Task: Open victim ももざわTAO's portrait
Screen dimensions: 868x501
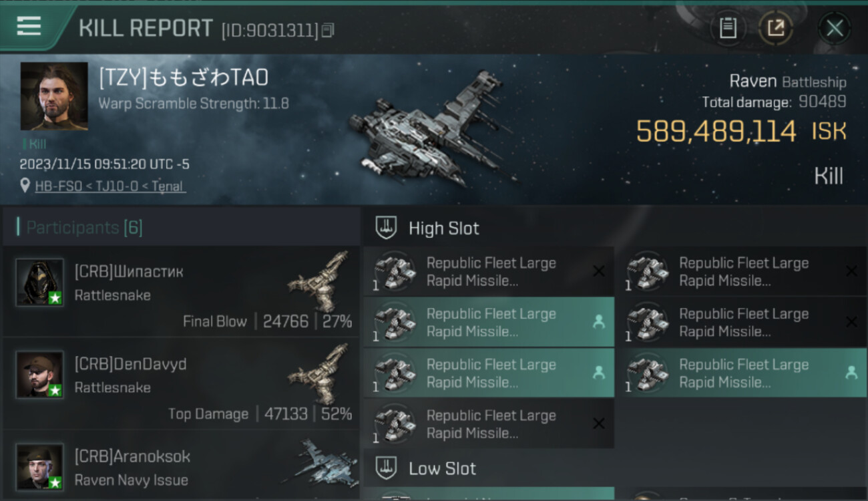Action: 54,96
